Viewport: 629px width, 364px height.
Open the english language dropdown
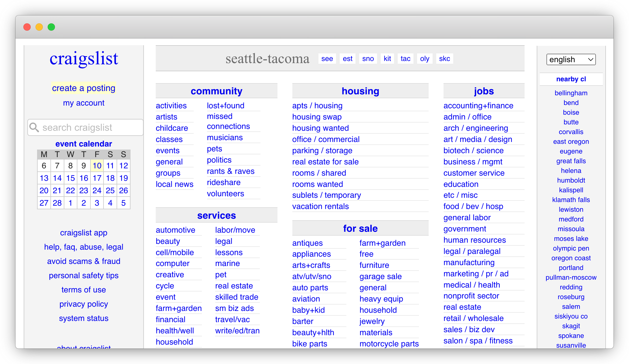tap(571, 59)
